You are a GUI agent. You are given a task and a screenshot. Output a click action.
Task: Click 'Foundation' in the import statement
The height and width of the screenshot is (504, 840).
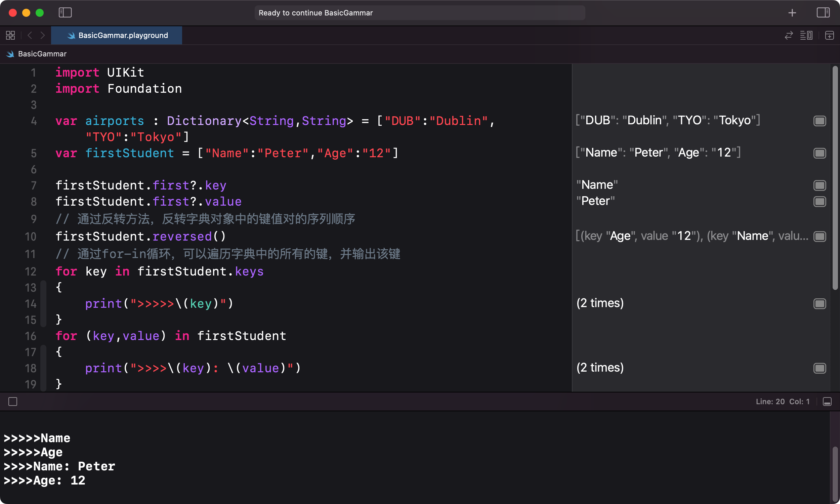[x=144, y=89]
